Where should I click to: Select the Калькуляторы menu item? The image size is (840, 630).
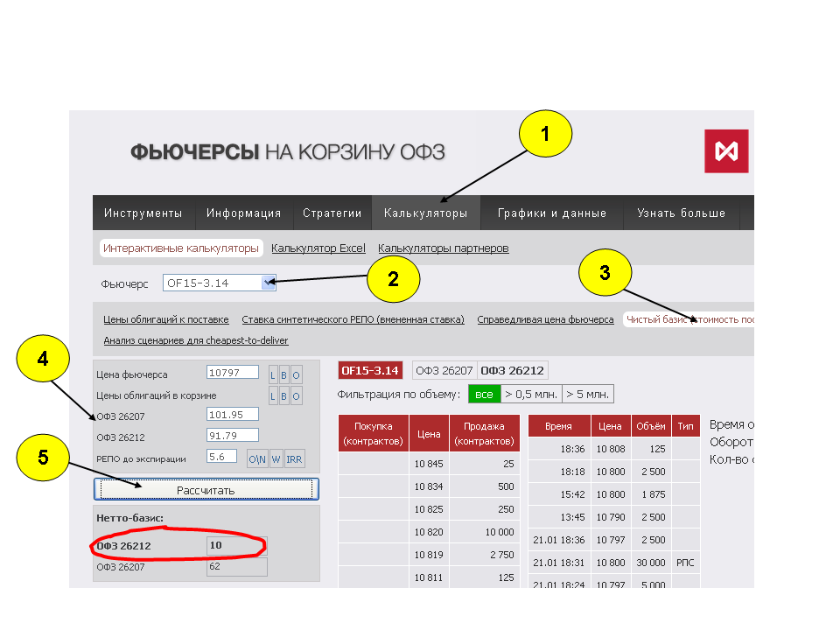[426, 213]
